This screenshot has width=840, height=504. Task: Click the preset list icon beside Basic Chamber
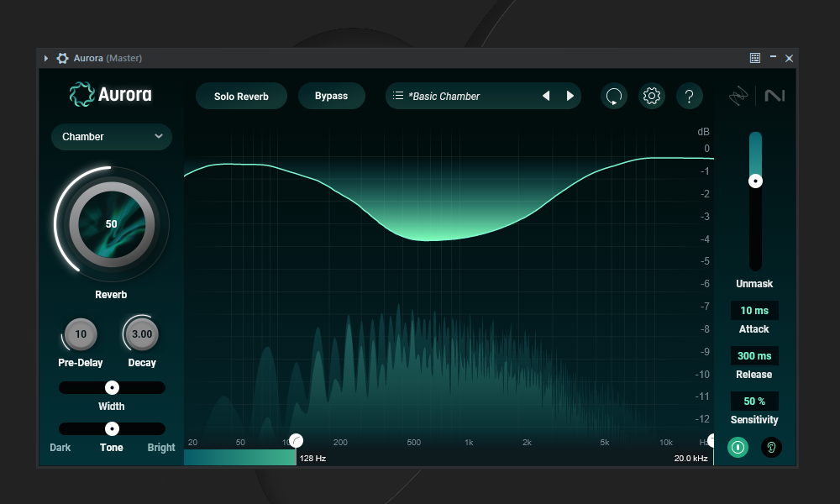pyautogui.click(x=398, y=96)
